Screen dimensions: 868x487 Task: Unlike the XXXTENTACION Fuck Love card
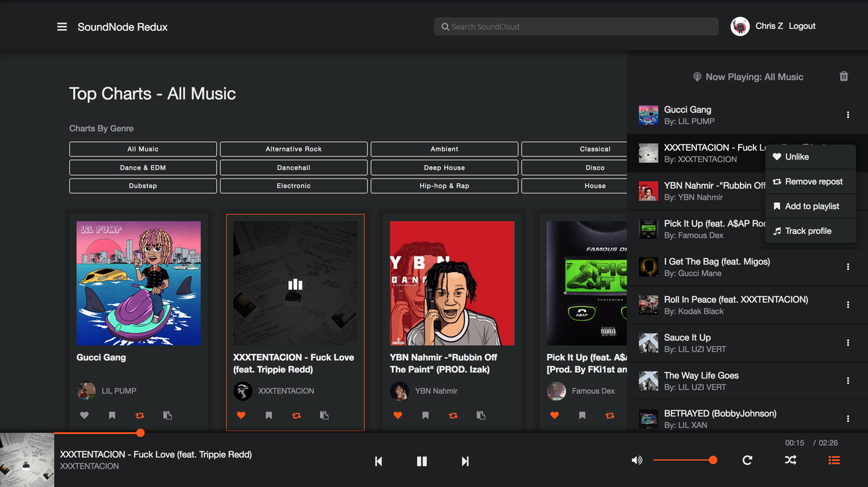tap(241, 415)
